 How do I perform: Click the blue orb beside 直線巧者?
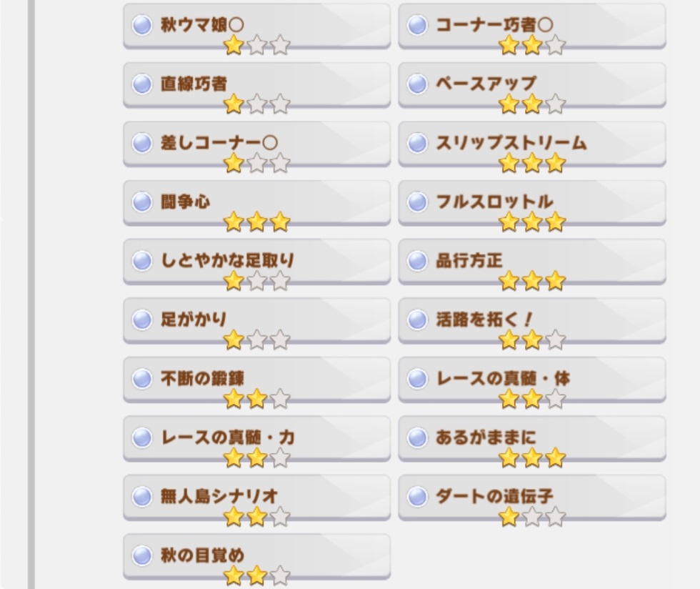(142, 84)
